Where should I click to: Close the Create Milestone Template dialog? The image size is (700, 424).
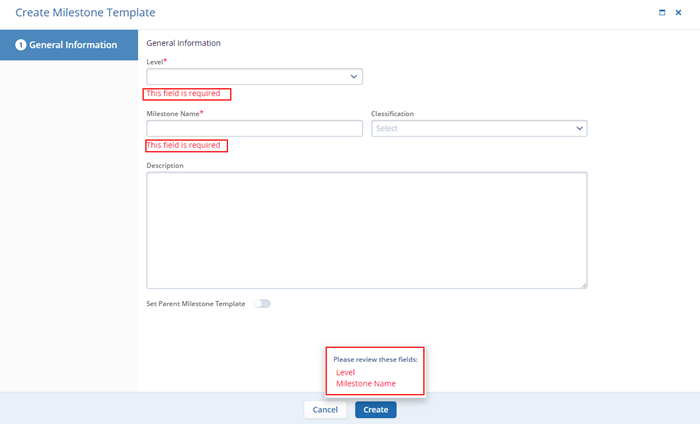pyautogui.click(x=678, y=13)
